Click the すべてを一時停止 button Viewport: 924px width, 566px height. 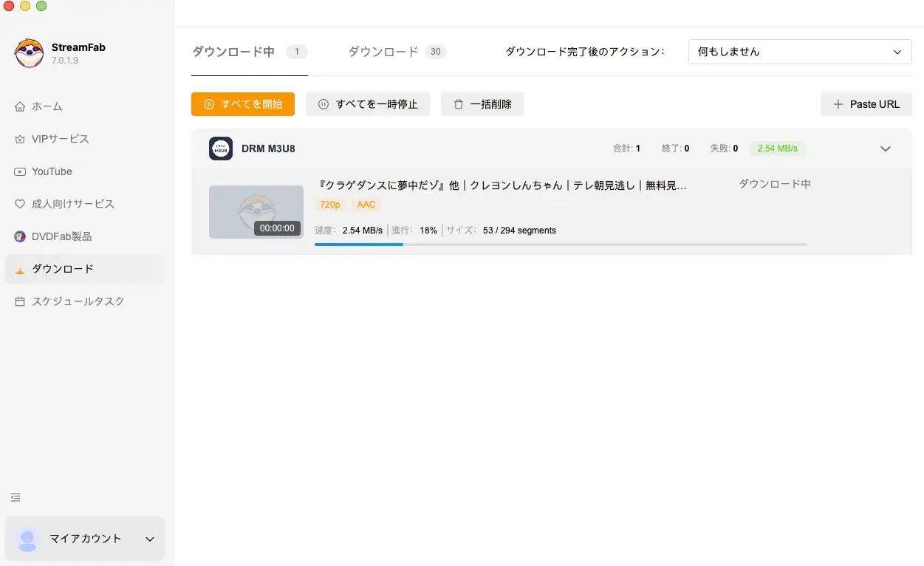click(368, 104)
